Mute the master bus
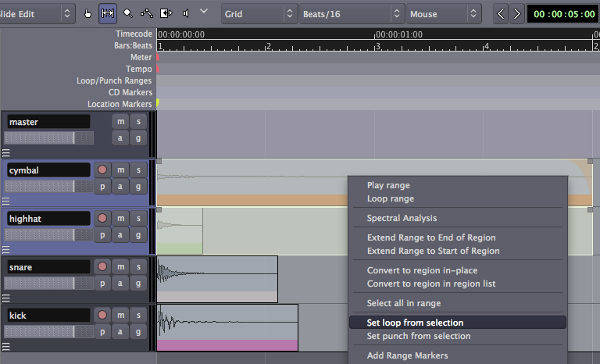The height and width of the screenshot is (364, 600). pos(121,122)
